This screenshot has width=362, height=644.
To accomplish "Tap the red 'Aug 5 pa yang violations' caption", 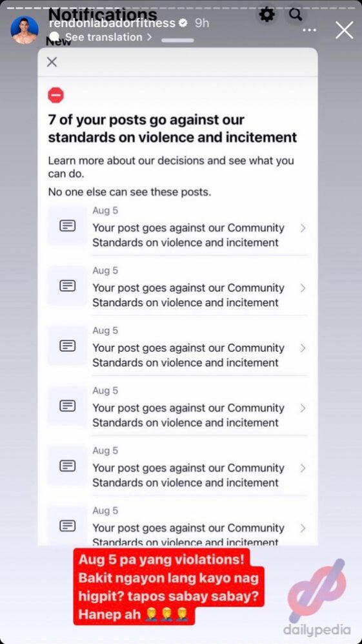I will click(x=168, y=587).
